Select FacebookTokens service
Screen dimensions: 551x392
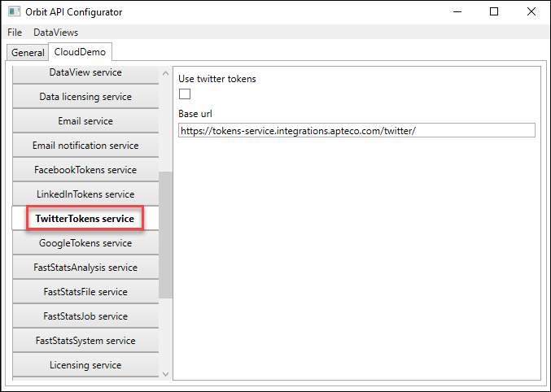tap(85, 170)
